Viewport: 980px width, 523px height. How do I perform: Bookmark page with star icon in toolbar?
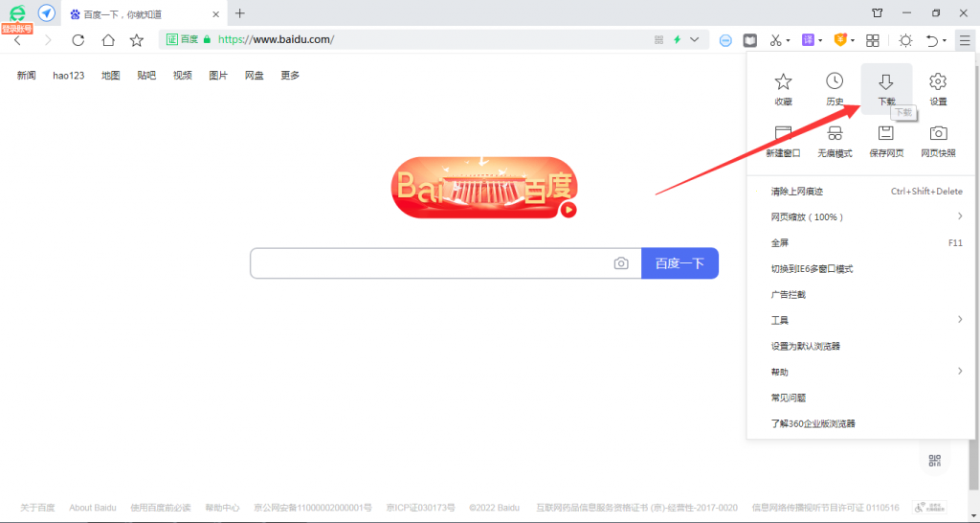(x=137, y=40)
